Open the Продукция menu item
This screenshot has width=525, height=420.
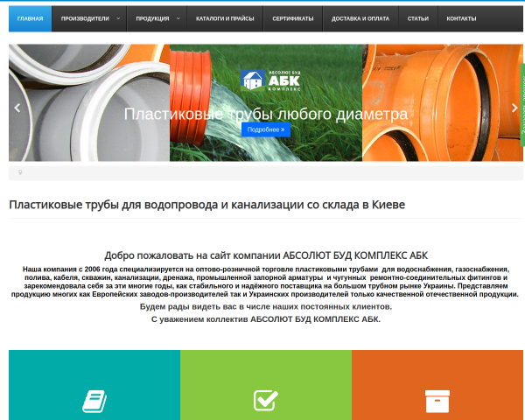(x=152, y=18)
